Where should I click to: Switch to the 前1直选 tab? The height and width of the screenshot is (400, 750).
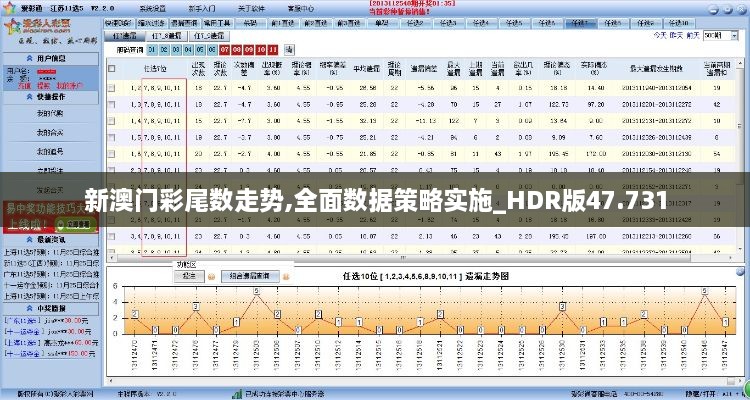282,23
